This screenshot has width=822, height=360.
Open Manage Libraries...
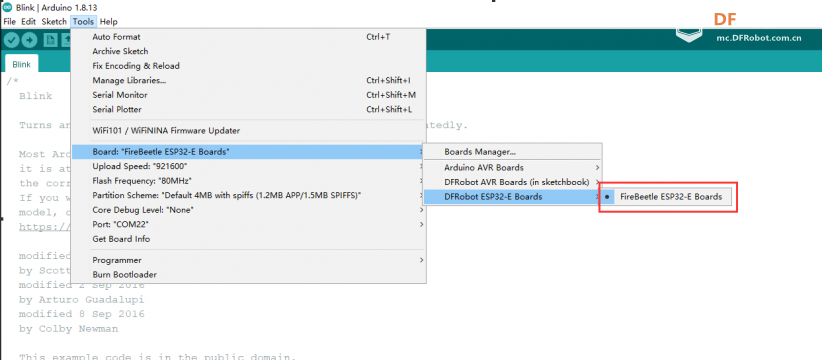248,80
